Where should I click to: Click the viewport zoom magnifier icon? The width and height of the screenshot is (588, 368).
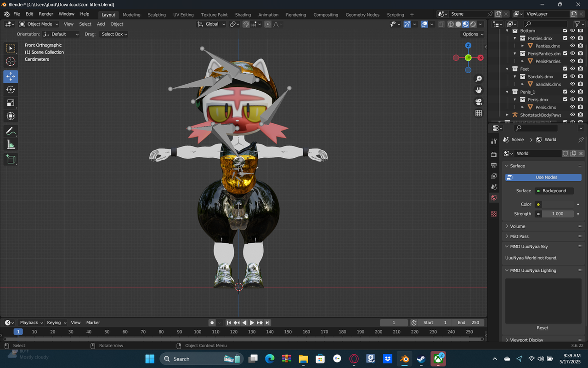click(479, 79)
